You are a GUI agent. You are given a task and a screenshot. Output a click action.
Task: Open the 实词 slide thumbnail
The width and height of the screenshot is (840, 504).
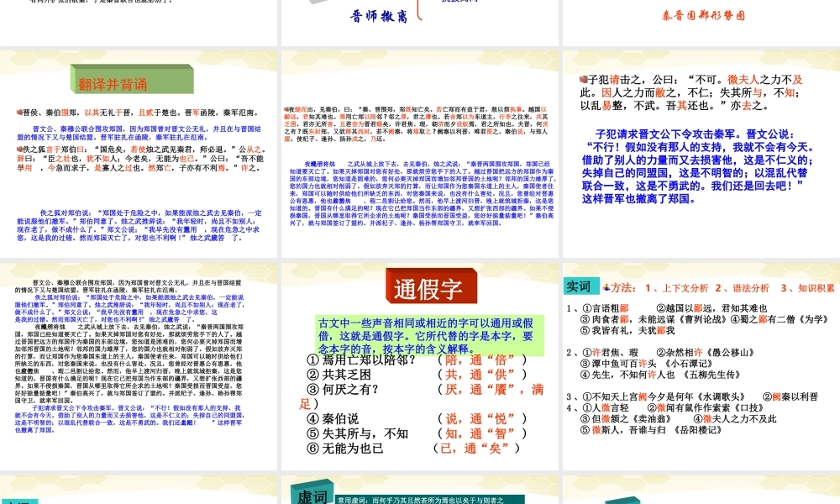701,366
